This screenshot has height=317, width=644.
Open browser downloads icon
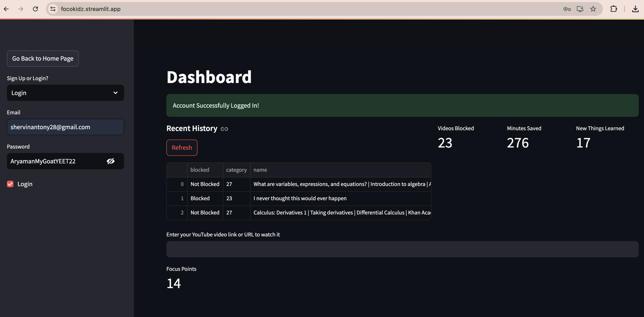pyautogui.click(x=635, y=9)
